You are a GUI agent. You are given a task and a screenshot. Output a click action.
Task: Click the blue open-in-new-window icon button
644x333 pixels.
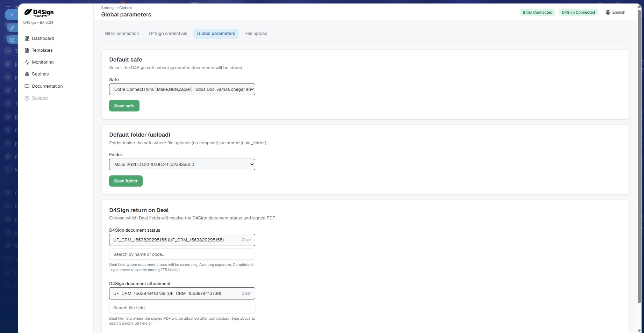[x=12, y=40]
